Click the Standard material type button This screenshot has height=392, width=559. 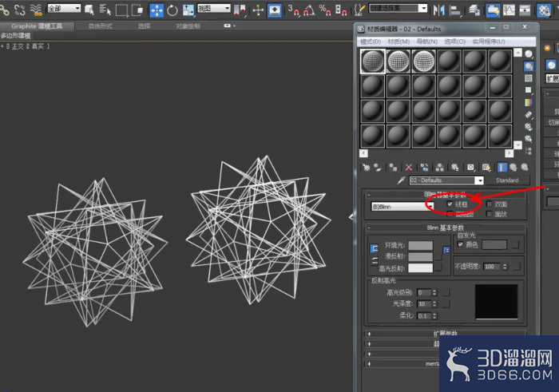(507, 180)
